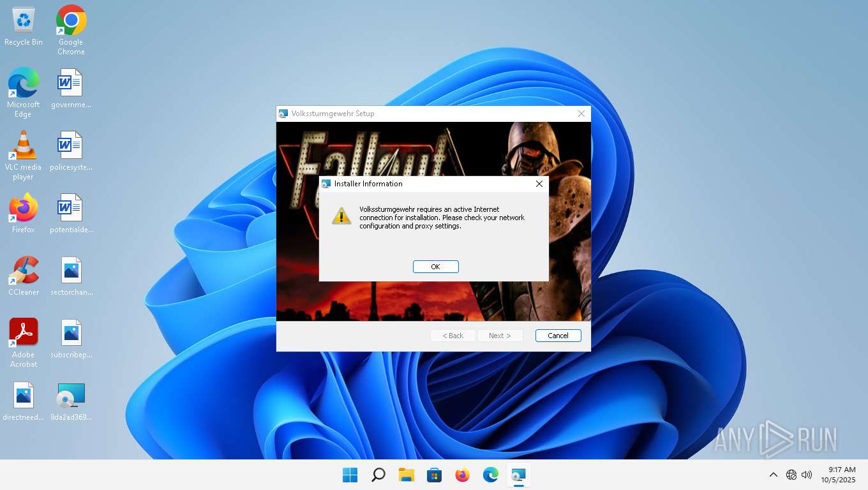Click the running installer taskbar icon
Screen dimensions: 868x490
[x=519, y=475]
